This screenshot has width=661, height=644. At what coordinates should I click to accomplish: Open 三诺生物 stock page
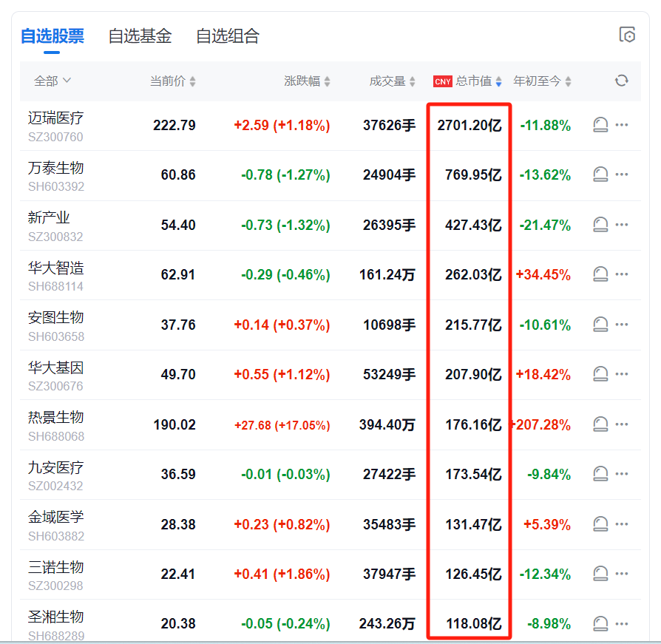click(x=55, y=567)
